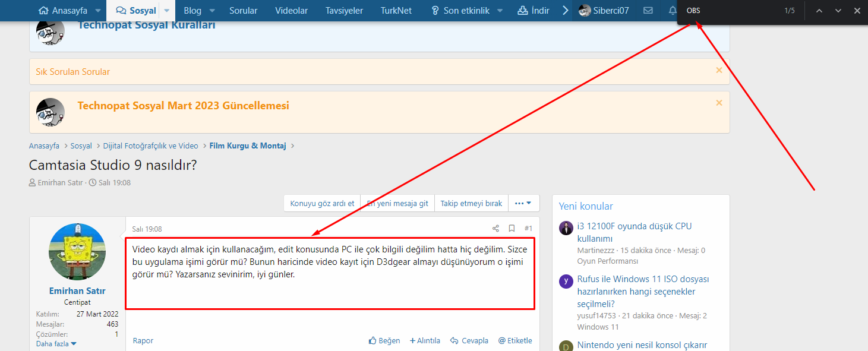The width and height of the screenshot is (868, 351).
Task: Expand the Sosyal dropdown arrow
Action: pos(167,11)
